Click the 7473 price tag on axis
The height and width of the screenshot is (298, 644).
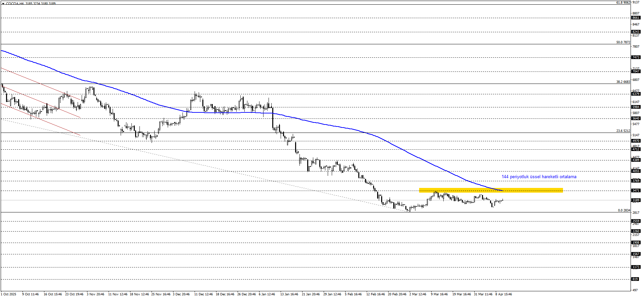click(x=636, y=57)
